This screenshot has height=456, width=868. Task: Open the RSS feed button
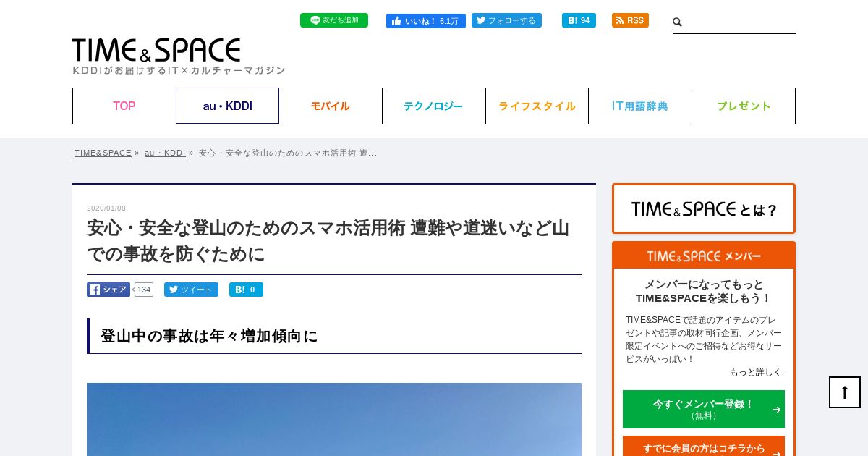click(x=630, y=20)
